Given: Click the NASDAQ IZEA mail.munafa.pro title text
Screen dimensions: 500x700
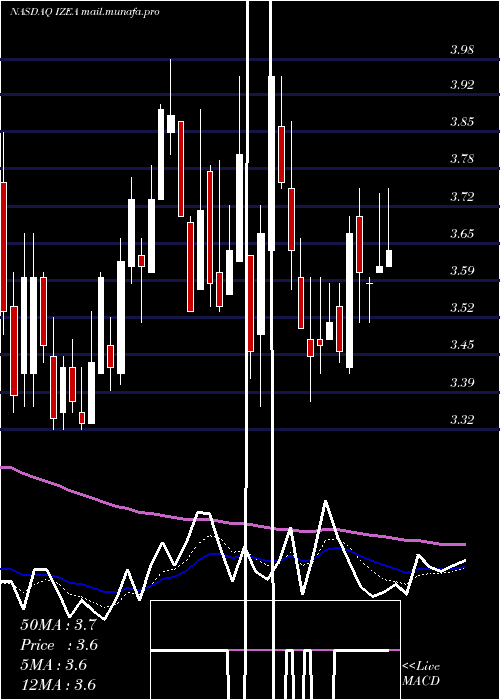Looking at the screenshot, I should coord(84,12).
